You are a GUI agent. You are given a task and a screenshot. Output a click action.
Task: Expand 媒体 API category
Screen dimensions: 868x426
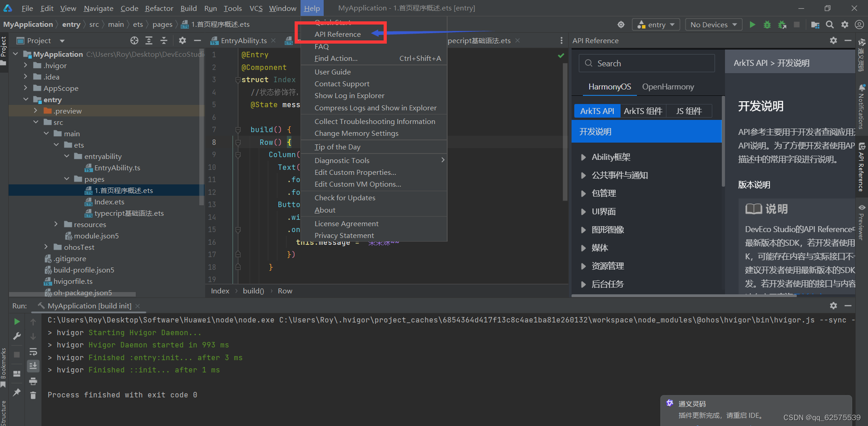(x=583, y=248)
